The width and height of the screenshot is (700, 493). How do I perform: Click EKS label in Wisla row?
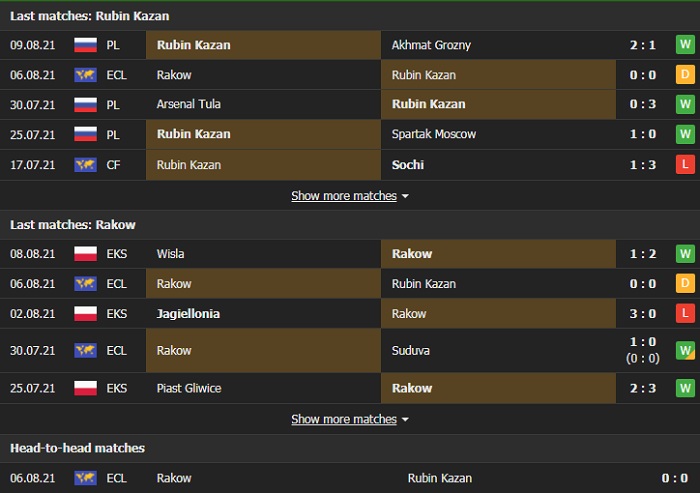pos(117,254)
